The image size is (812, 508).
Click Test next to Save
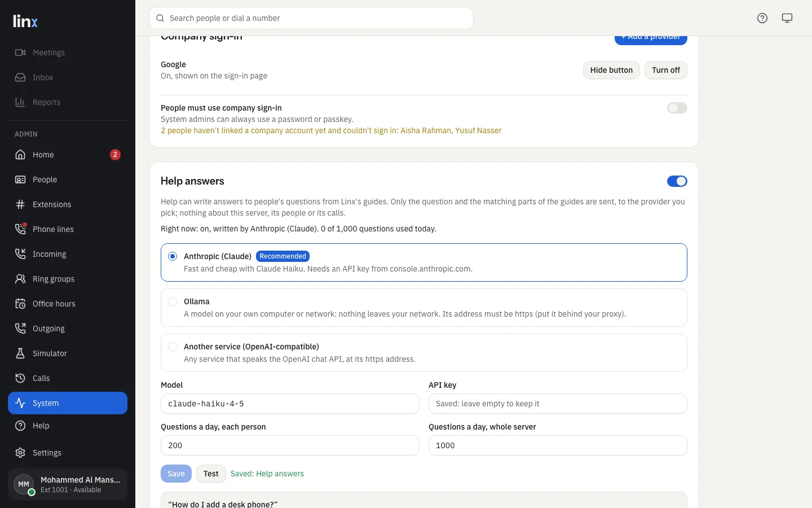211,474
